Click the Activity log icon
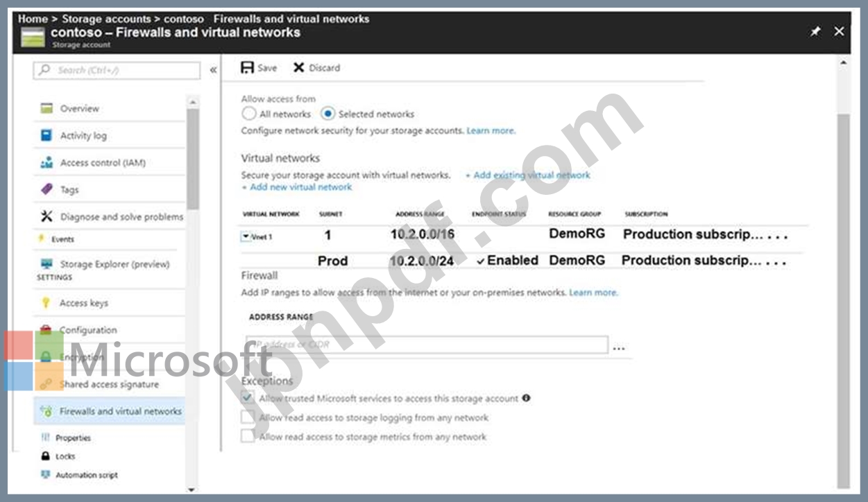The width and height of the screenshot is (868, 502). (46, 135)
